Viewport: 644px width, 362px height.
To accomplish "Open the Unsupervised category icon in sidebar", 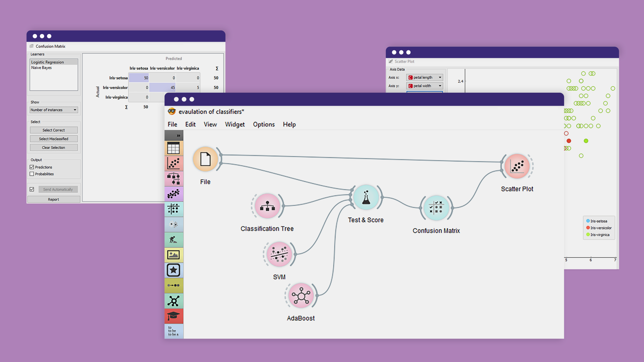I will (x=174, y=224).
